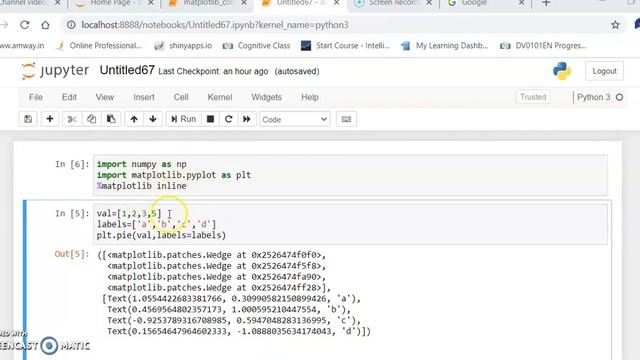Open the Cognitive Class bookmark

coord(256,46)
